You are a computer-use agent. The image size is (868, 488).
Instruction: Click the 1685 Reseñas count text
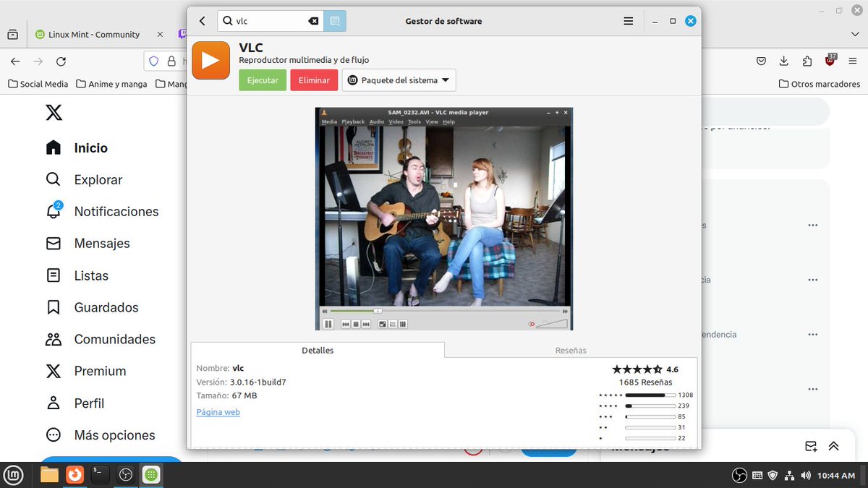click(x=645, y=382)
